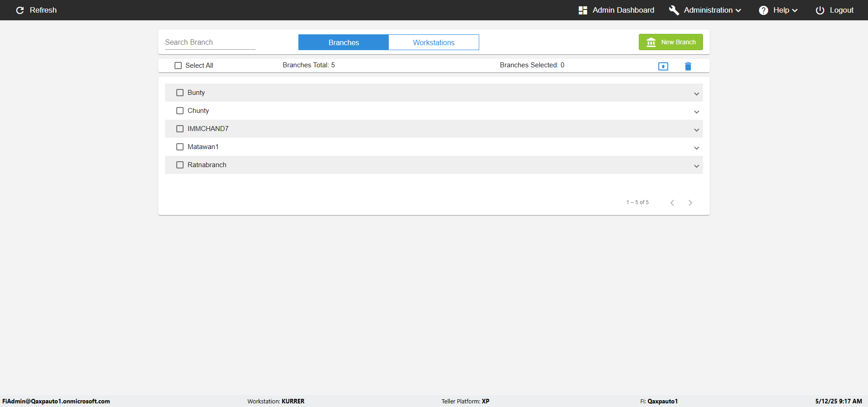Click the Select All label text

click(x=199, y=65)
